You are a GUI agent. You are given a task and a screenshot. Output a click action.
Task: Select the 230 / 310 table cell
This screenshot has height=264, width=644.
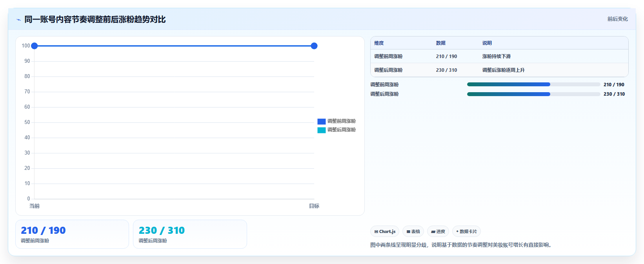pyautogui.click(x=446, y=70)
